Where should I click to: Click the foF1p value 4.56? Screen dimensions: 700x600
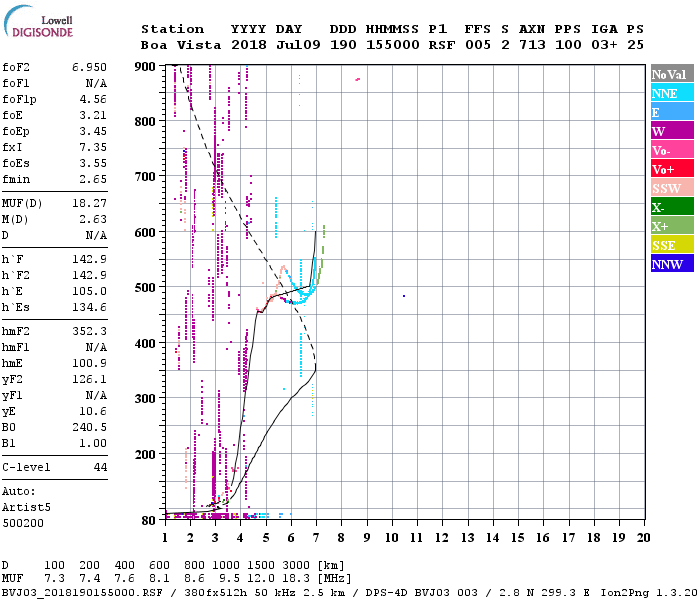93,99
